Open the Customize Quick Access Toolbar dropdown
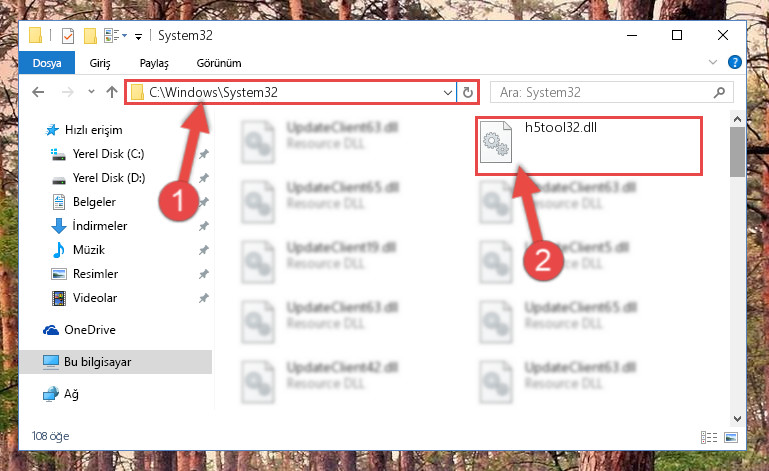Viewport: 769px width, 471px height. (139, 36)
